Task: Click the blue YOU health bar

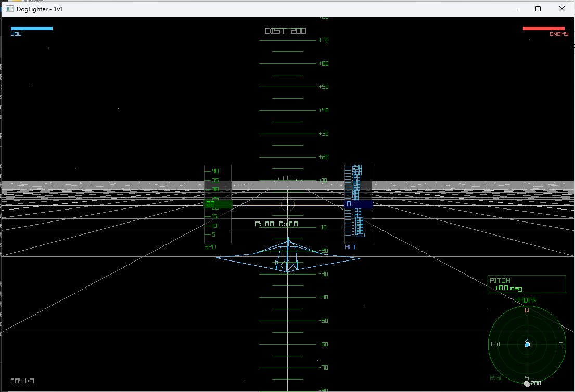Action: tap(32, 28)
